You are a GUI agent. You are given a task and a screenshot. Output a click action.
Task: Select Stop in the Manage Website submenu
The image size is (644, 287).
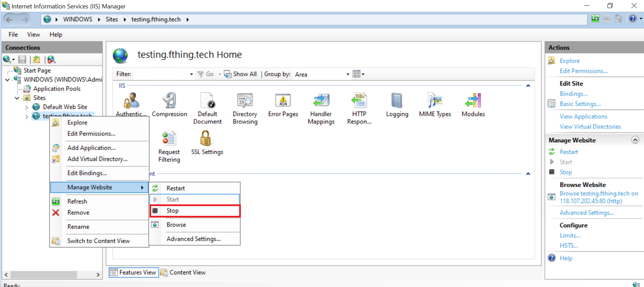[x=195, y=211]
